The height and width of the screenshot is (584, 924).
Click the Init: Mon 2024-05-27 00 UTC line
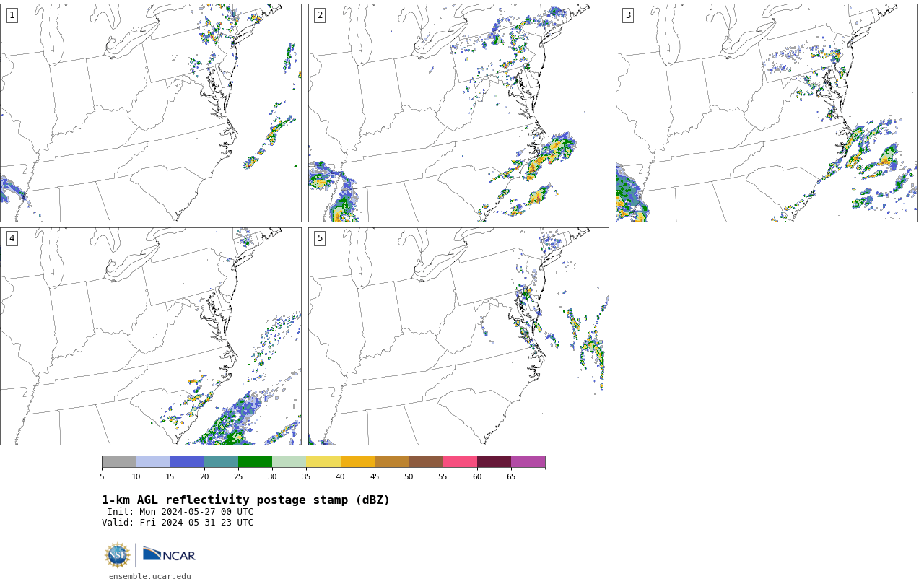coord(180,512)
